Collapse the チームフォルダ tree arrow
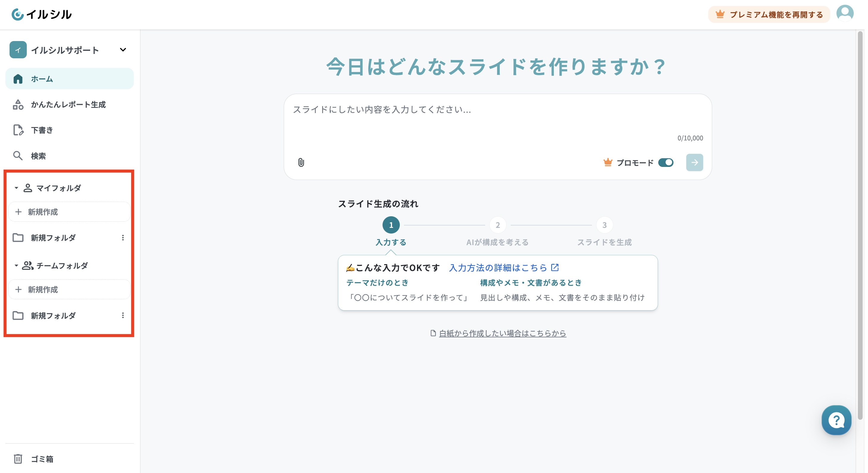Viewport: 868px width, 473px height. 16,265
